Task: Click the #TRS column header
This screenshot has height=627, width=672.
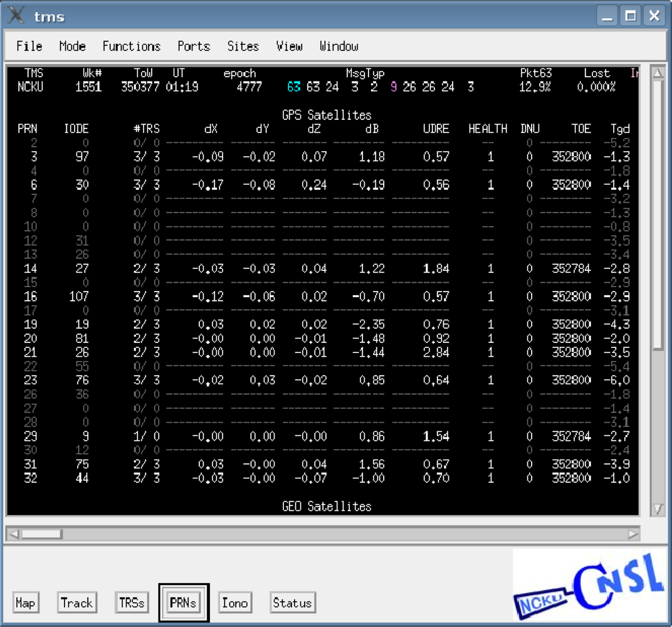Action: [x=147, y=129]
